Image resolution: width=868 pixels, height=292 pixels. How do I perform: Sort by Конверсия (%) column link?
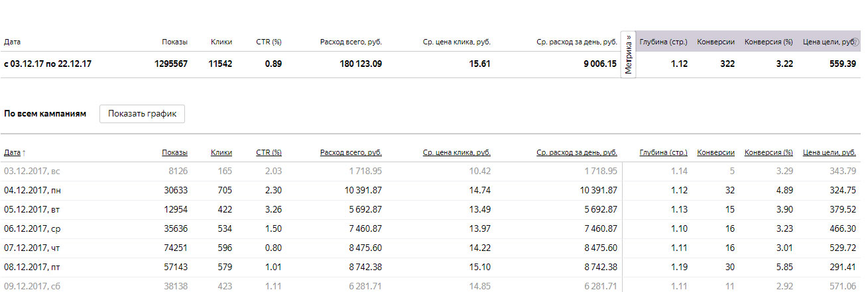click(x=769, y=152)
